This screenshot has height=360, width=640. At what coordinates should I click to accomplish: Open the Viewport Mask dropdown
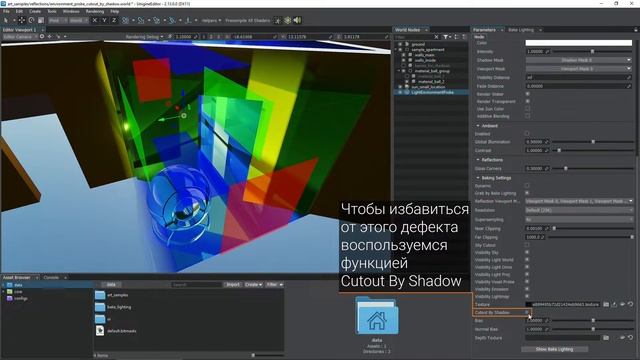pyautogui.click(x=578, y=69)
